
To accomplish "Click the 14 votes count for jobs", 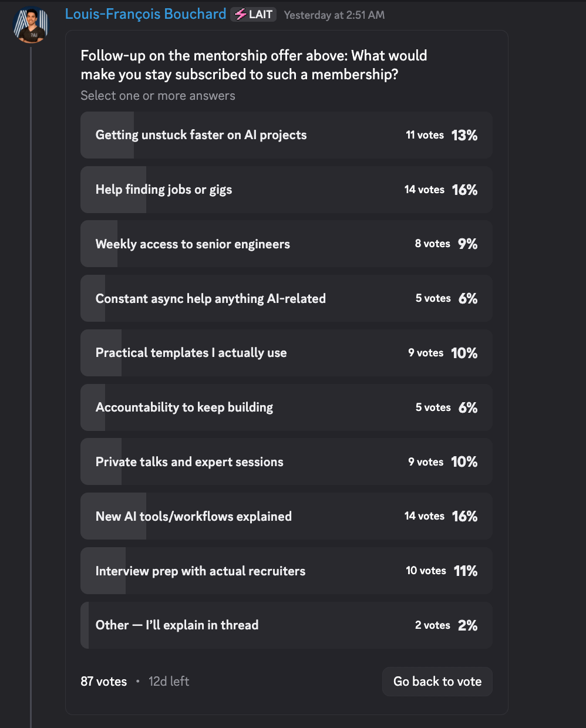I will coord(425,190).
